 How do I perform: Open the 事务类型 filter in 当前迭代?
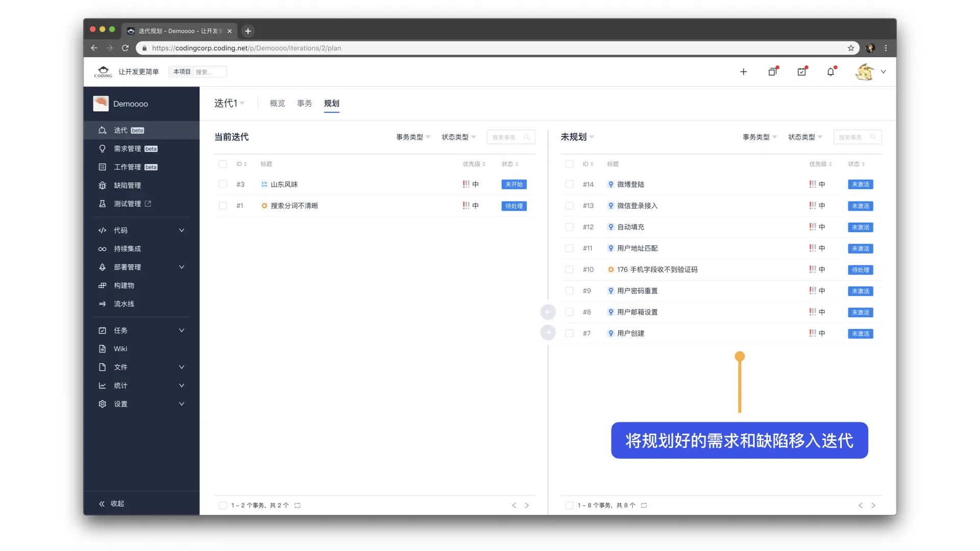pyautogui.click(x=411, y=137)
